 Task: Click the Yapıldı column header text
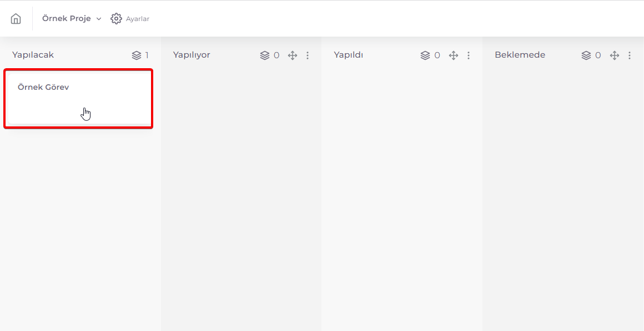coord(348,55)
